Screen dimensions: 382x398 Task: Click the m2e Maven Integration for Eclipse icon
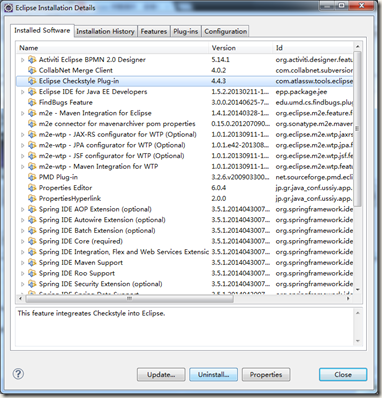[x=32, y=113]
